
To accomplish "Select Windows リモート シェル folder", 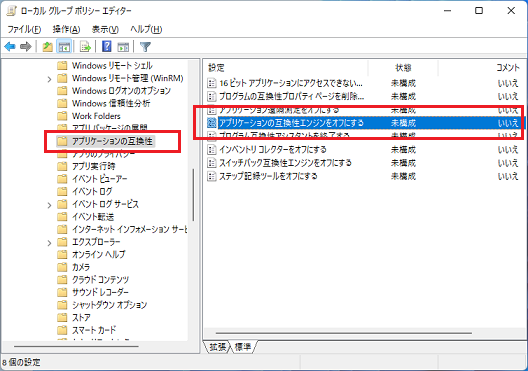I will pyautogui.click(x=112, y=65).
